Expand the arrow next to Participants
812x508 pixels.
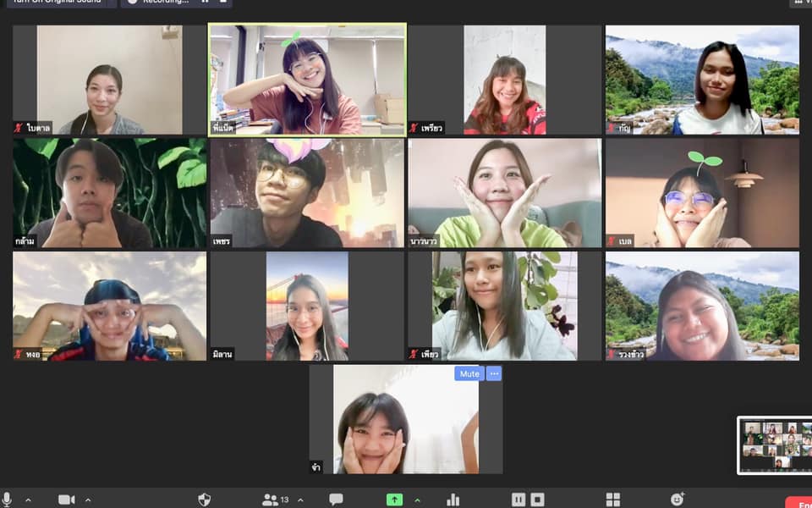coord(300,500)
